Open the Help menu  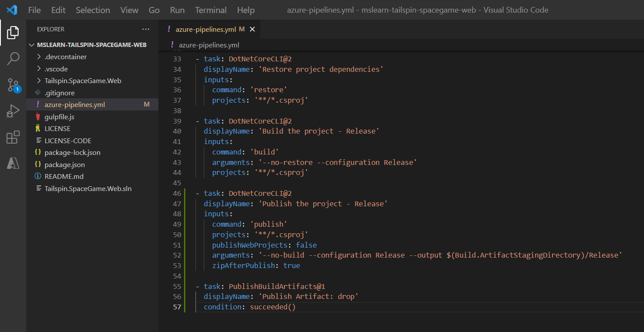246,10
